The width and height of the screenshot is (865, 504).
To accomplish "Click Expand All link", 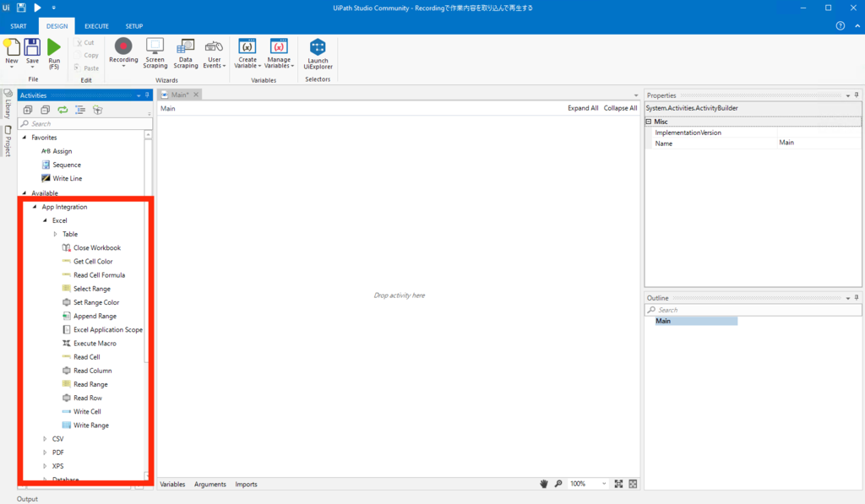I will [x=583, y=108].
